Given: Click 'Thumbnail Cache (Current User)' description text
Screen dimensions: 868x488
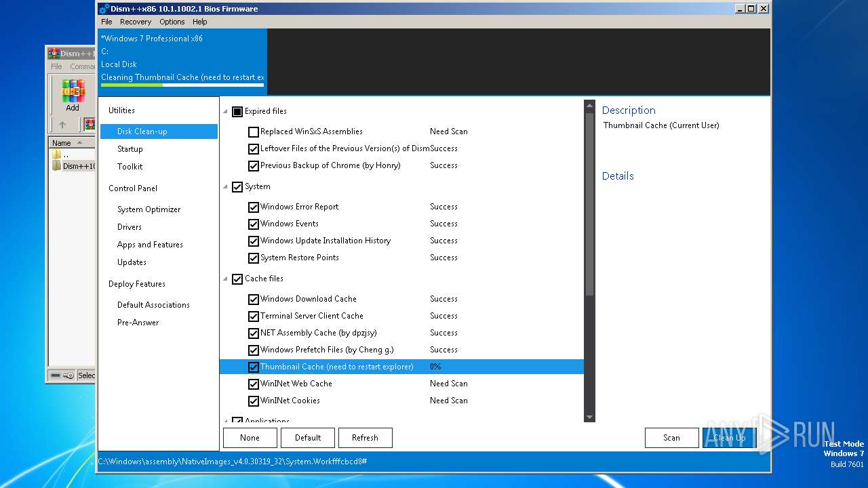Looking at the screenshot, I should tap(661, 125).
